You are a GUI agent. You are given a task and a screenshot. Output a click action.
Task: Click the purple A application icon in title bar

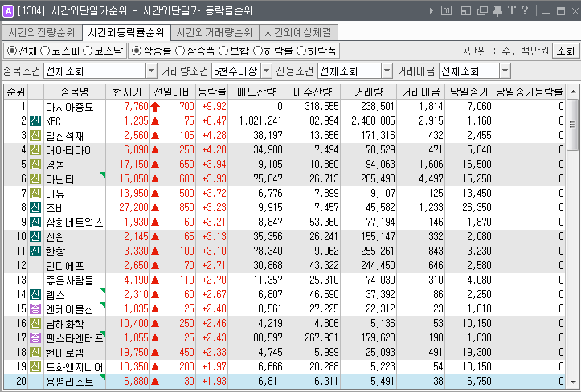8,11
